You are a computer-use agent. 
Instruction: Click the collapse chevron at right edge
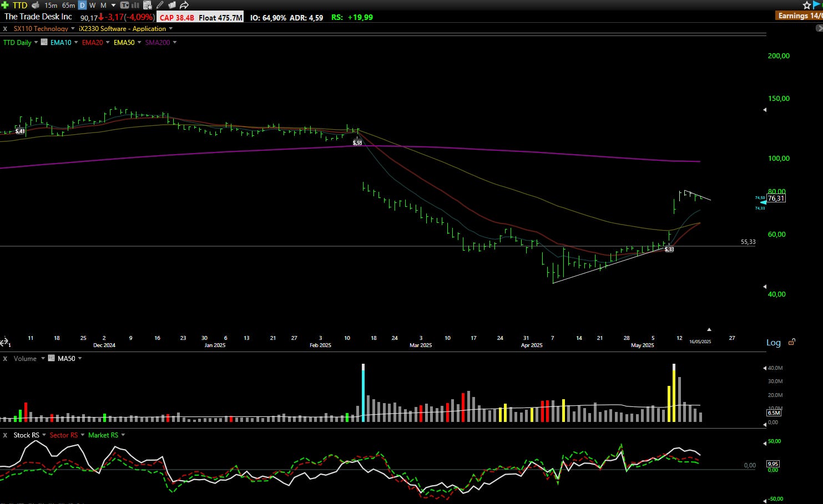pos(819,28)
